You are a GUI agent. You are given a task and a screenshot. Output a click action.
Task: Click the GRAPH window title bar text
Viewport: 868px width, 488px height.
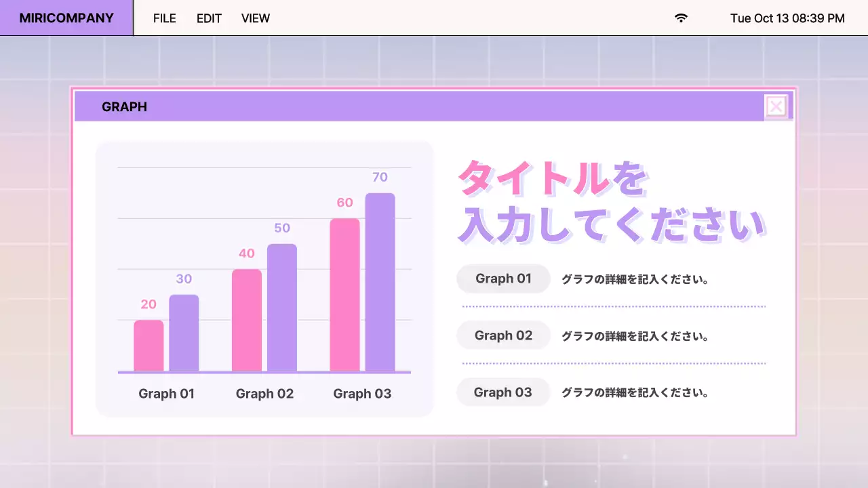pos(124,107)
